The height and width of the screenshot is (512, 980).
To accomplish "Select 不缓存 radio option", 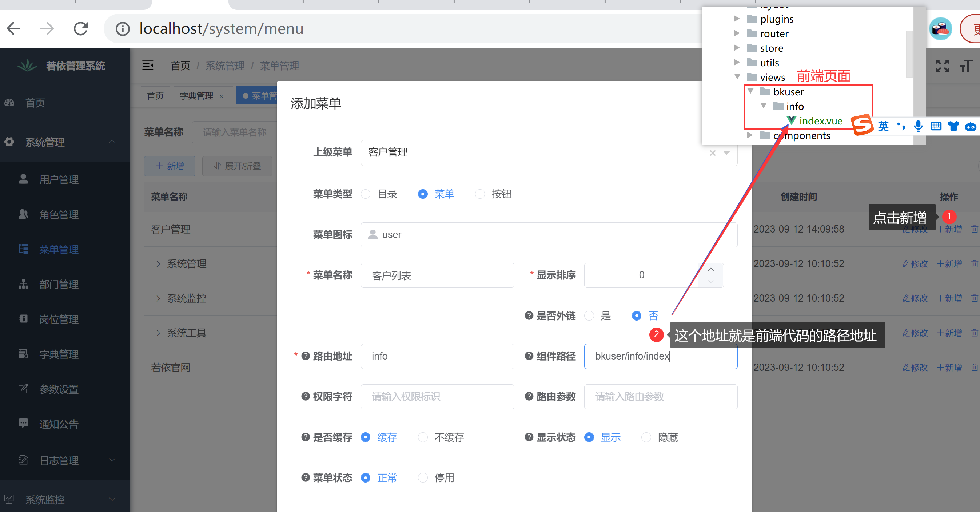I will [x=423, y=437].
